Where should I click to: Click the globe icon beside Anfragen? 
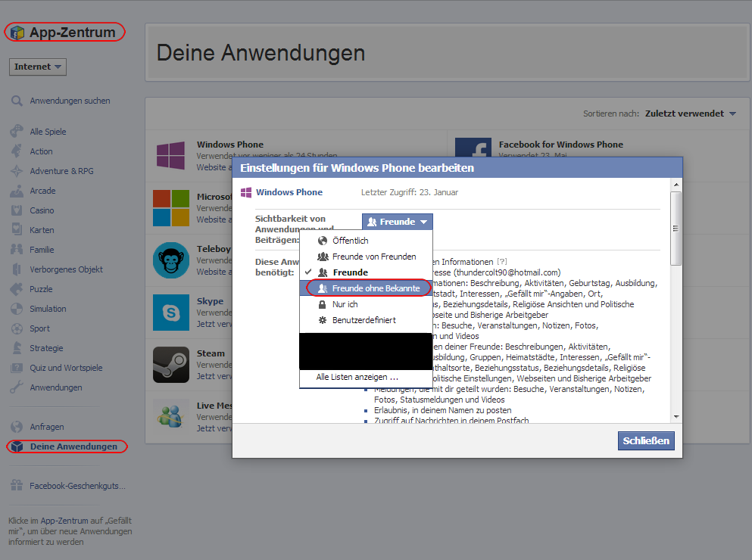click(x=17, y=427)
